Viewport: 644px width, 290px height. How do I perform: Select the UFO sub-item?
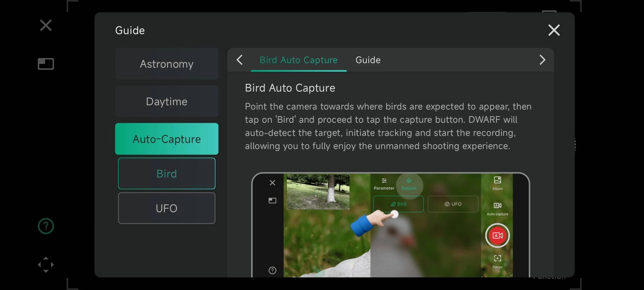(167, 208)
